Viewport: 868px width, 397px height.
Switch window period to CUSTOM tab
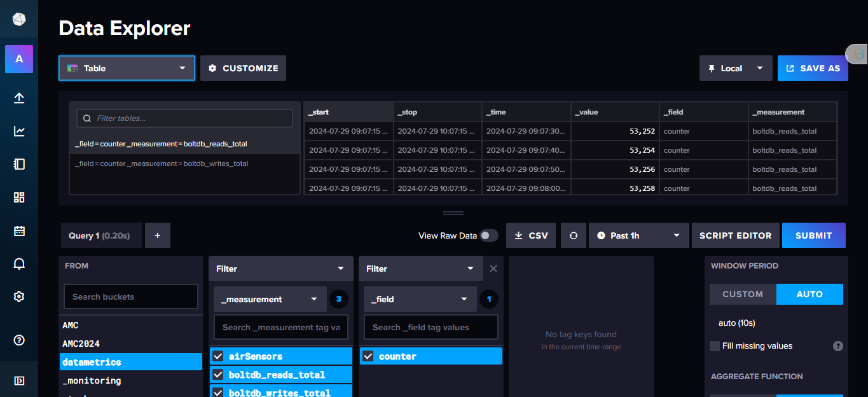[x=743, y=294]
